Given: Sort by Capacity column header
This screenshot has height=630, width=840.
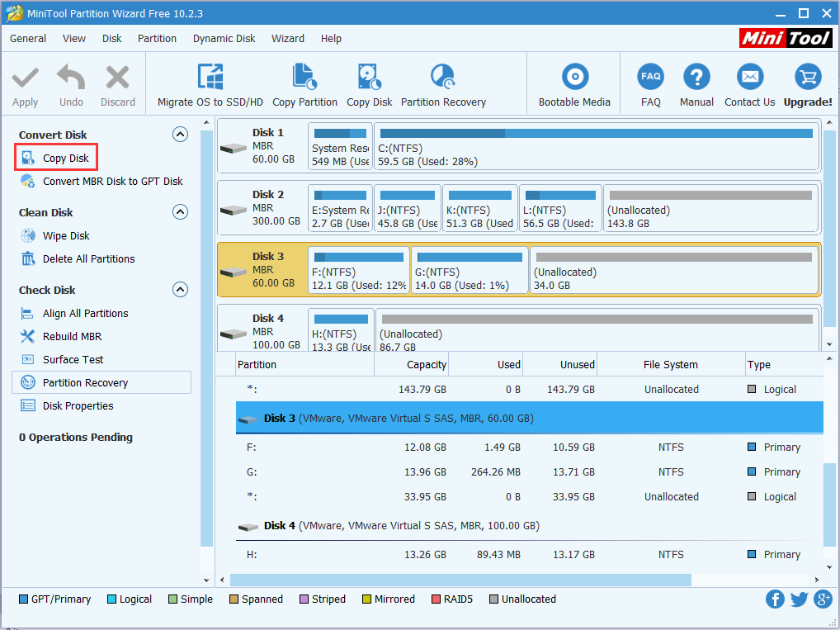Looking at the screenshot, I should point(412,365).
